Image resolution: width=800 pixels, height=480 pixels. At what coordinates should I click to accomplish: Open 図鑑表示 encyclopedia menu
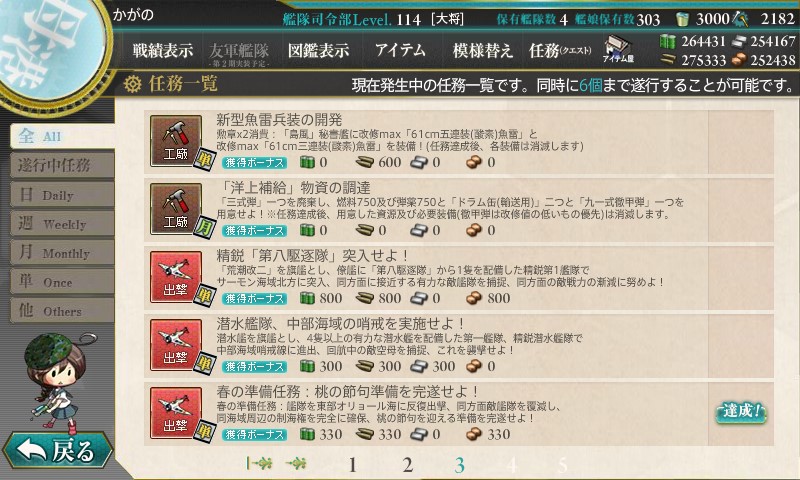click(x=318, y=50)
